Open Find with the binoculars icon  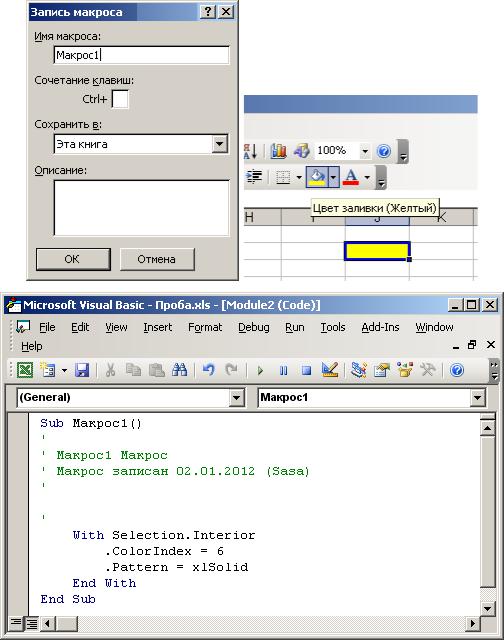pyautogui.click(x=179, y=370)
